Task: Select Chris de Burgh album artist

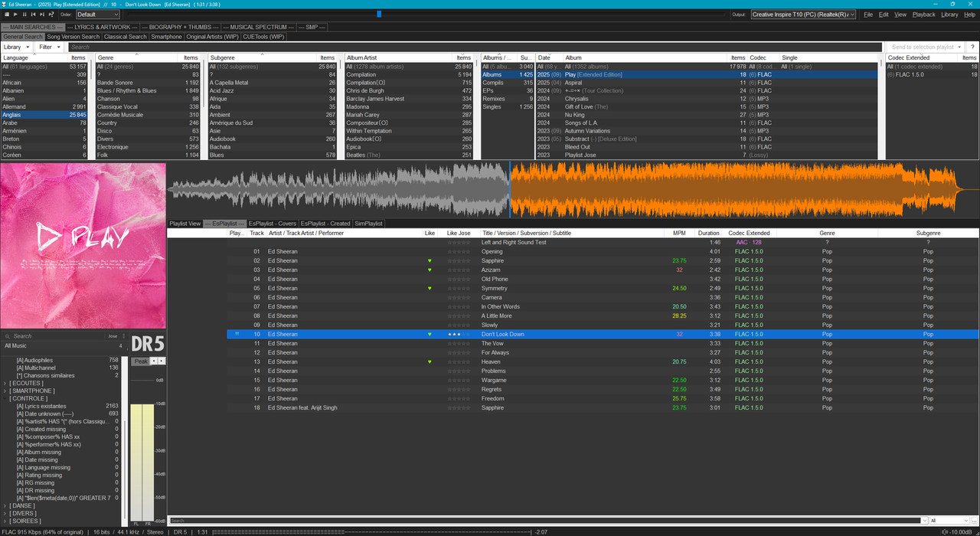Action: [409, 90]
